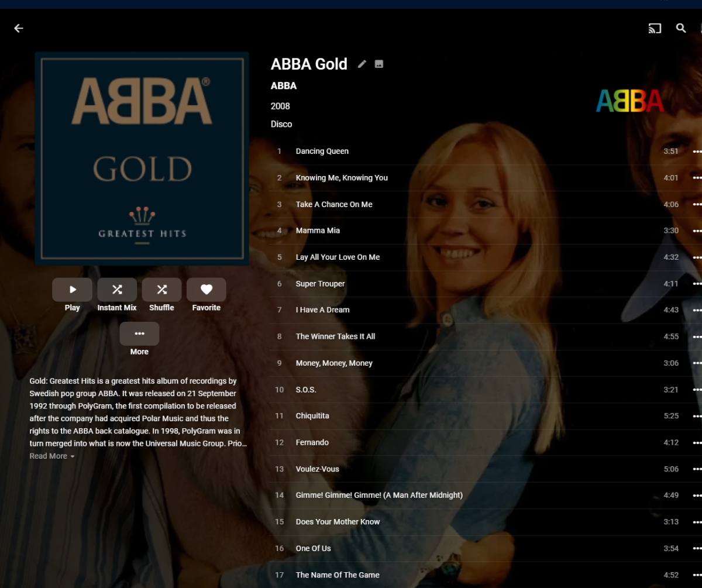Edit album metadata with pencil icon
This screenshot has height=588, width=702.
tap(362, 64)
